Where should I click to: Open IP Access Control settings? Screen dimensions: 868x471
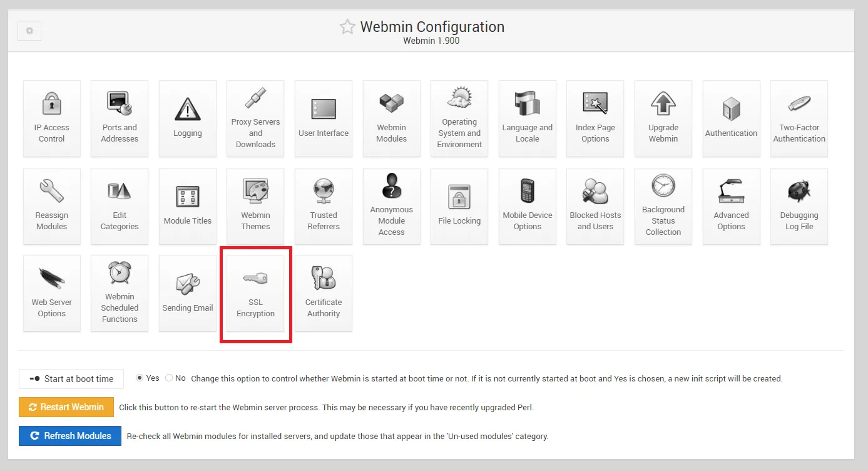click(52, 118)
